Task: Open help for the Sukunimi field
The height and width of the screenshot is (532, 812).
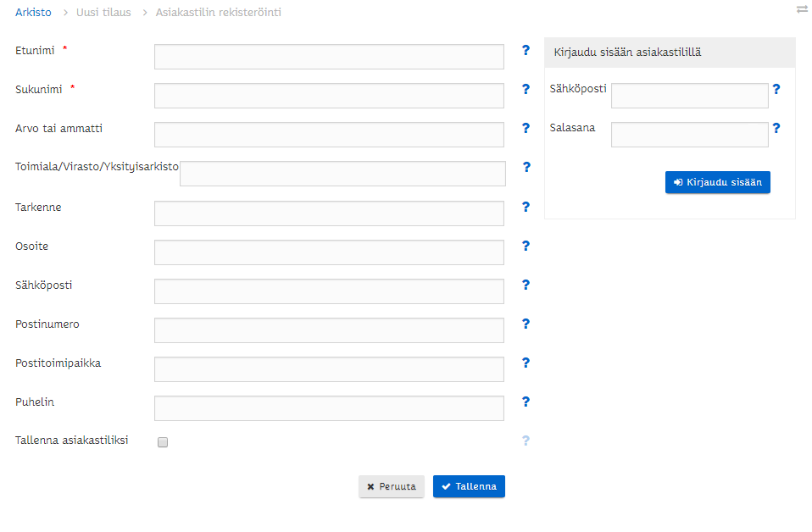Action: (526, 90)
